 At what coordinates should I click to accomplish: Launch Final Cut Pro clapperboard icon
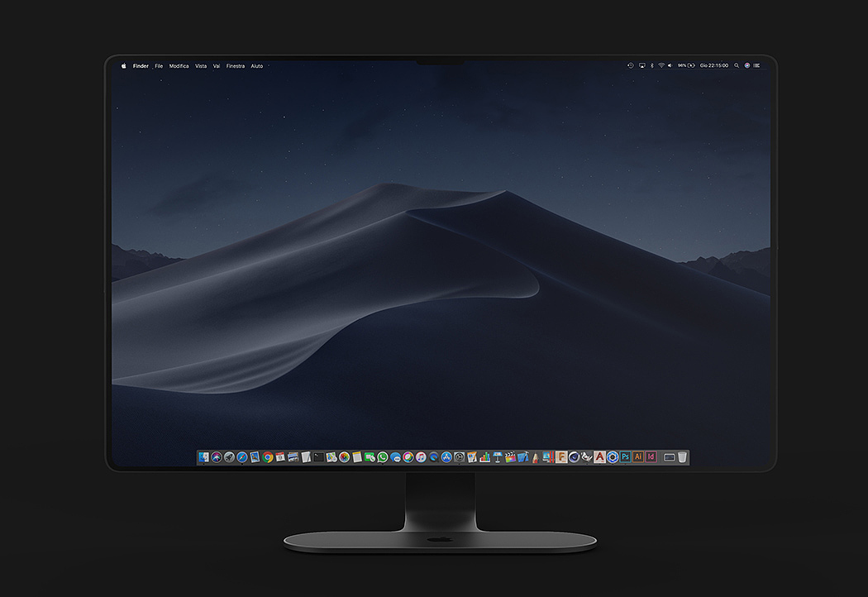click(510, 457)
